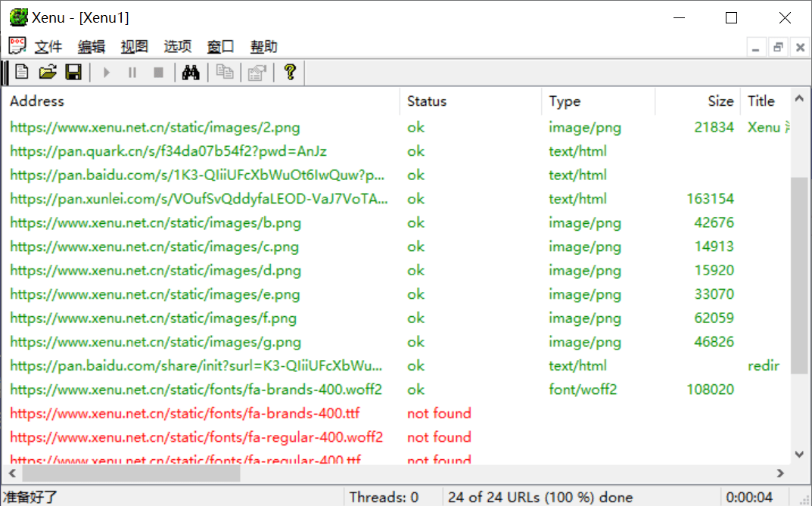Click the horizontal scrollbar thumb
This screenshot has height=506, width=812.
[x=131, y=473]
